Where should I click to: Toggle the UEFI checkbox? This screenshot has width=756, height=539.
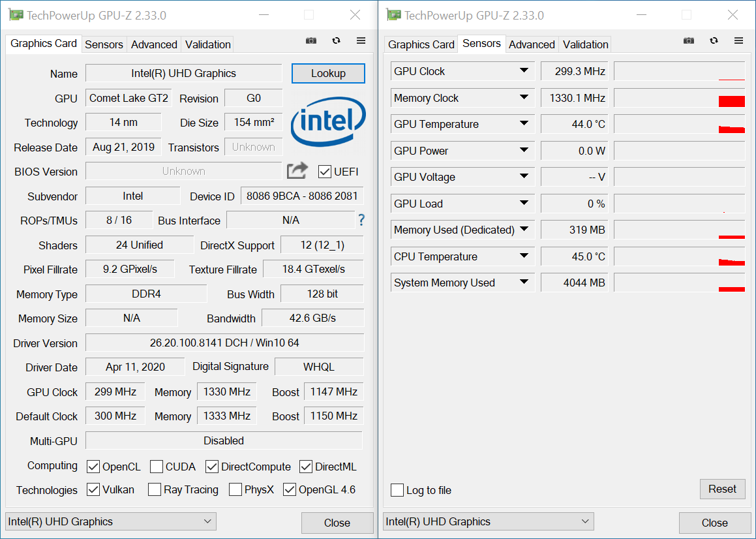(x=325, y=172)
